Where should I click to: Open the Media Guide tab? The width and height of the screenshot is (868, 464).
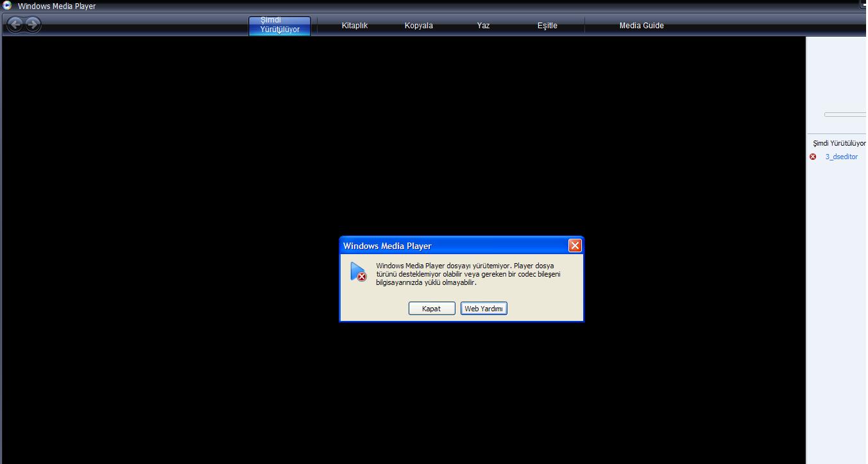tap(642, 26)
